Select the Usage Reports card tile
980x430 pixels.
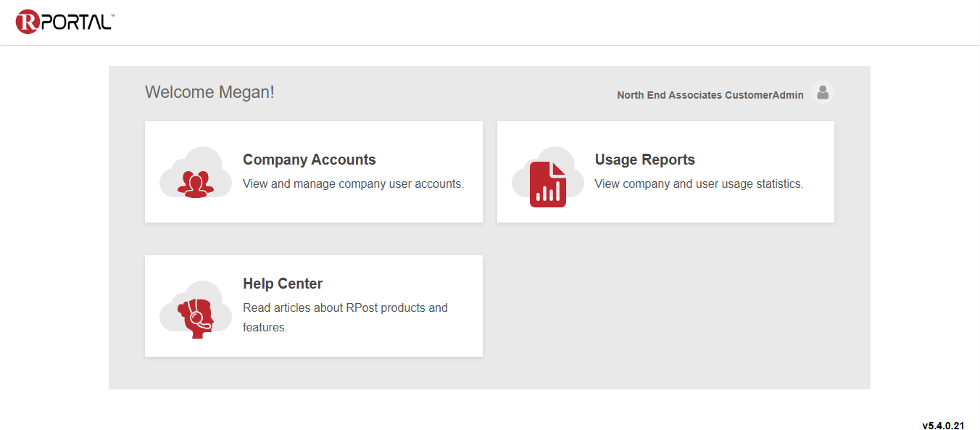(x=665, y=207)
